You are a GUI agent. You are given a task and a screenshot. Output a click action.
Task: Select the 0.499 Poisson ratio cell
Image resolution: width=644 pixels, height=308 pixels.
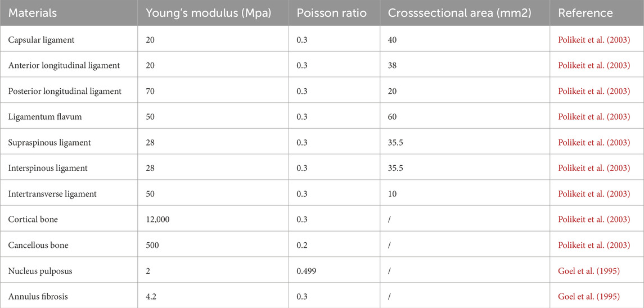(x=335, y=271)
